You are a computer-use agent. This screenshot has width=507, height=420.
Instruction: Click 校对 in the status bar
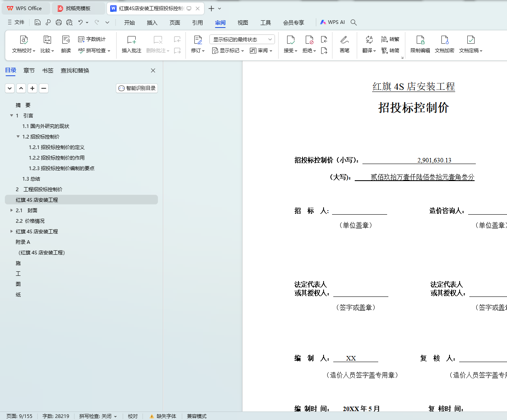click(x=133, y=416)
